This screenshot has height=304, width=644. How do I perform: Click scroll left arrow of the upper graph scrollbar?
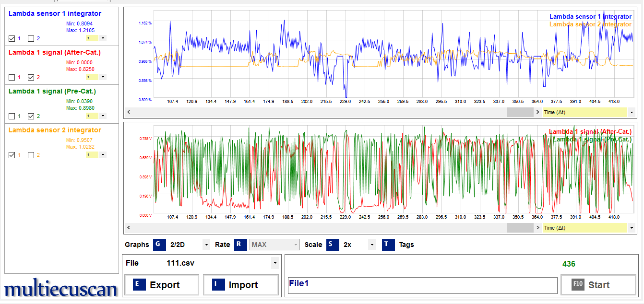(x=128, y=112)
